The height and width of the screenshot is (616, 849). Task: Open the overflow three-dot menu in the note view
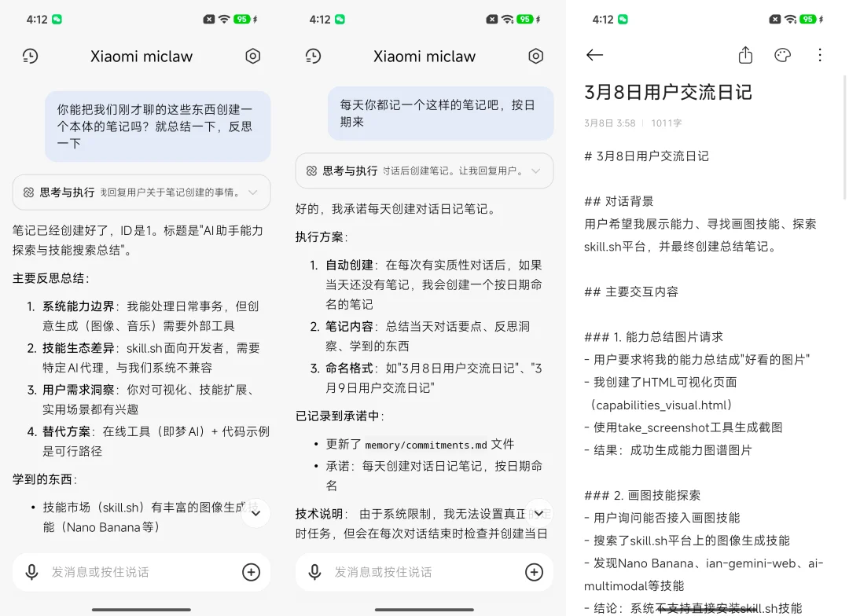pyautogui.click(x=820, y=55)
